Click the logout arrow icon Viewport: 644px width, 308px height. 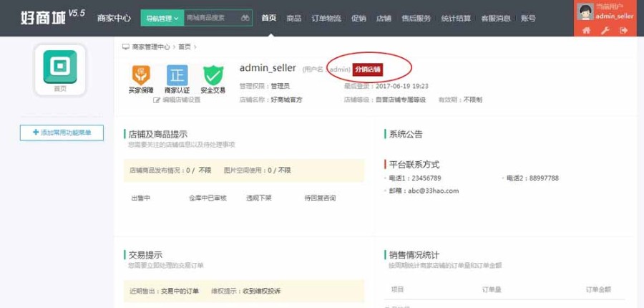click(x=624, y=30)
